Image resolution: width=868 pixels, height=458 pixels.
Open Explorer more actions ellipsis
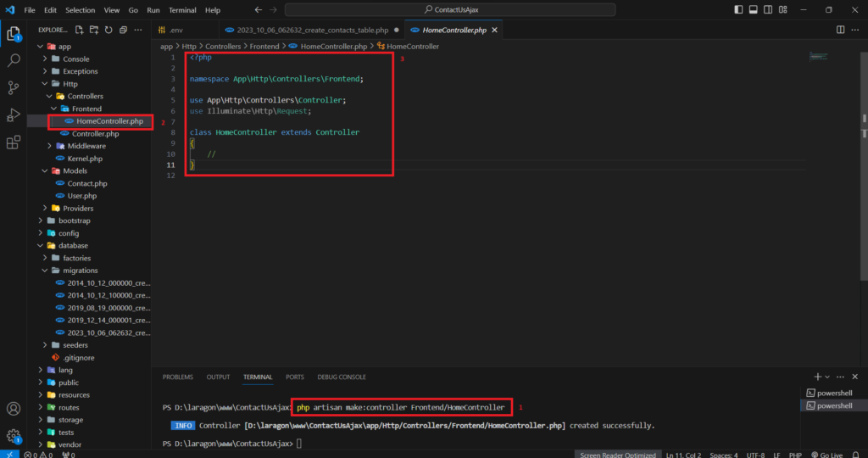(138, 30)
